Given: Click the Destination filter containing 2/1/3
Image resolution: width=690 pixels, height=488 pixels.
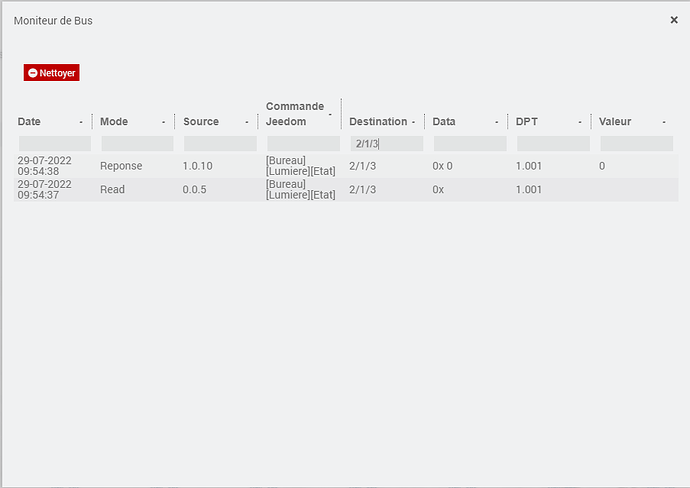Looking at the screenshot, I should pos(386,144).
